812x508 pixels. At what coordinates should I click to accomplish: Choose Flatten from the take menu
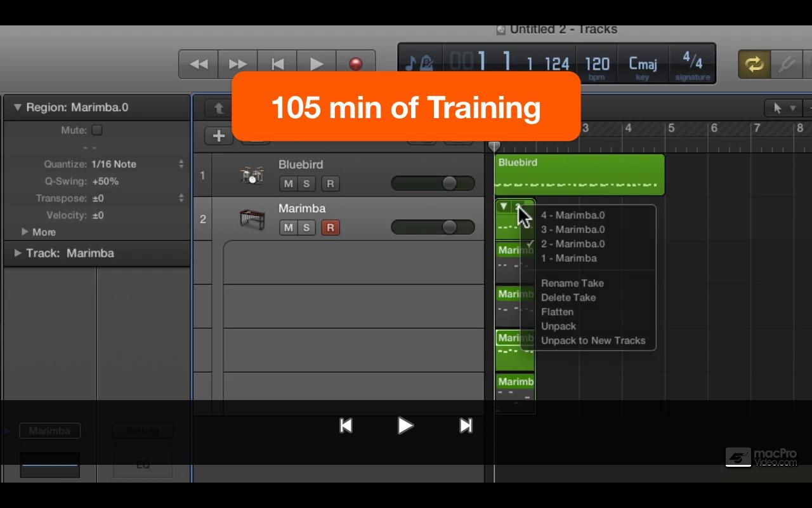click(x=558, y=312)
